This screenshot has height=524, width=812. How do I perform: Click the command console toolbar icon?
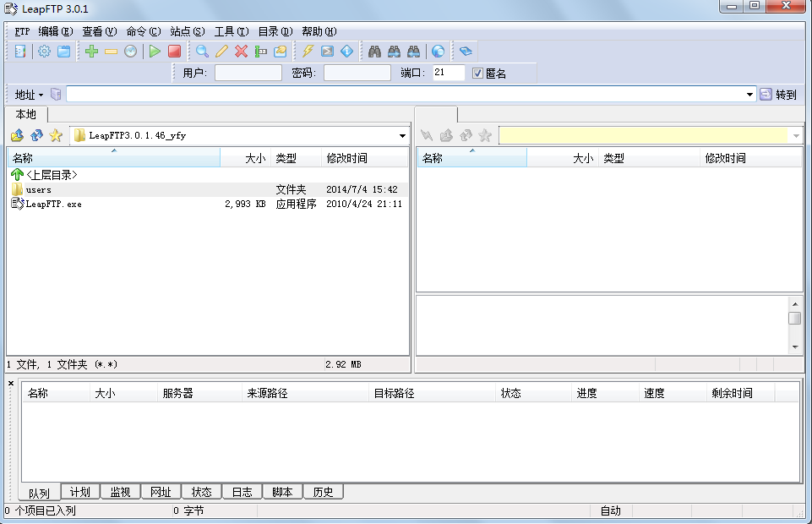pos(327,52)
